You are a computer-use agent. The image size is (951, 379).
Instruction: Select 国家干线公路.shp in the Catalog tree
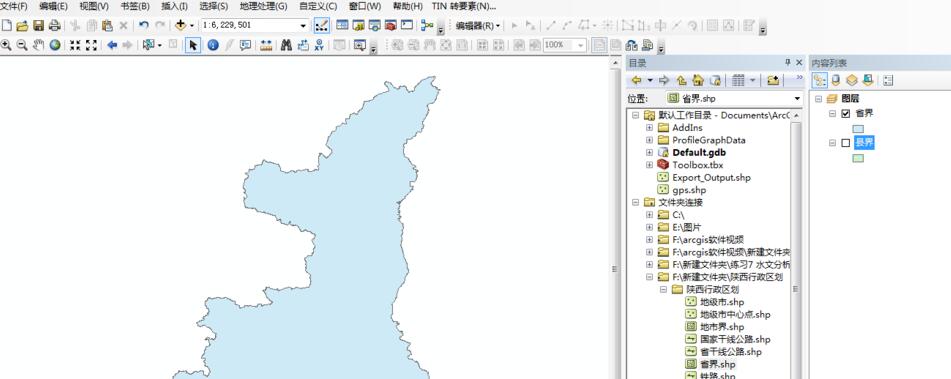735,339
